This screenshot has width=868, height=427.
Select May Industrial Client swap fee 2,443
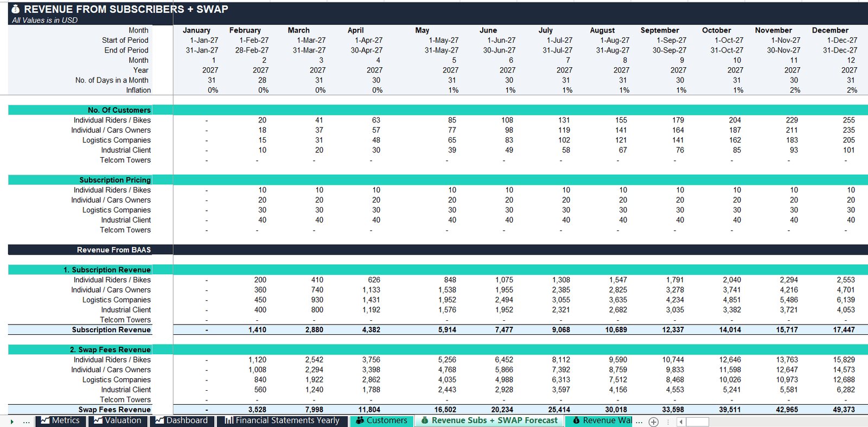447,390
